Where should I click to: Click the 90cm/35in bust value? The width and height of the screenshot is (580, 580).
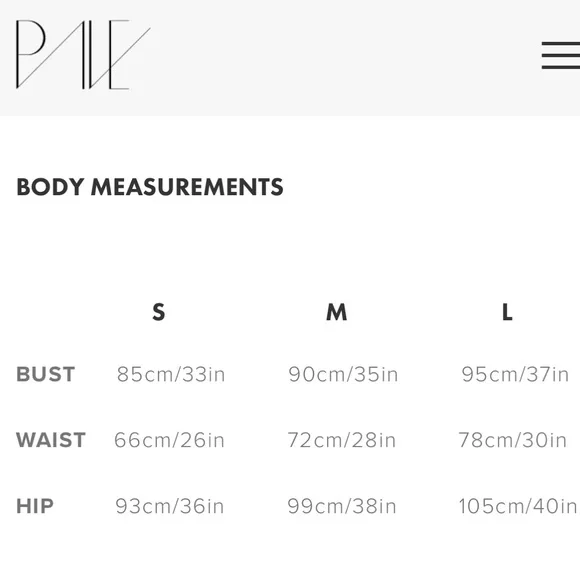click(343, 374)
